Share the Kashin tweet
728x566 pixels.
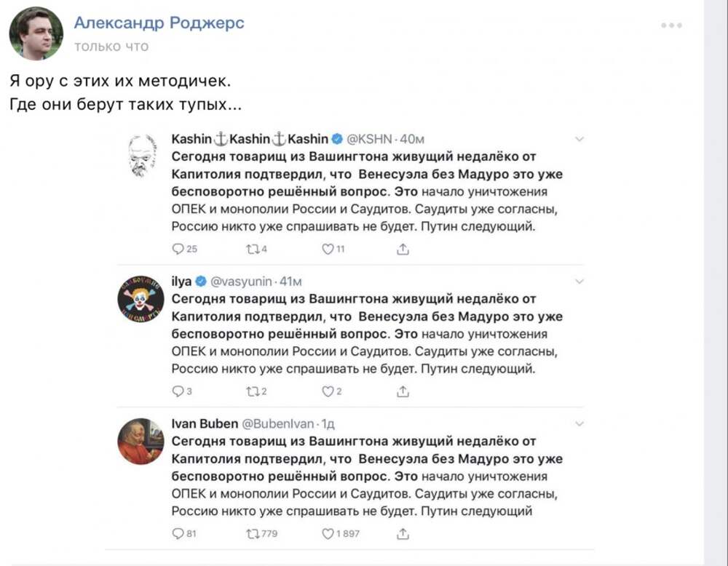pyautogui.click(x=403, y=249)
